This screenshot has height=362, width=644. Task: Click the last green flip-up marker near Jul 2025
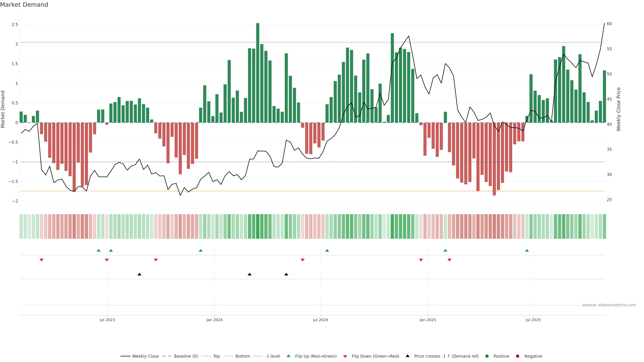[x=527, y=250]
